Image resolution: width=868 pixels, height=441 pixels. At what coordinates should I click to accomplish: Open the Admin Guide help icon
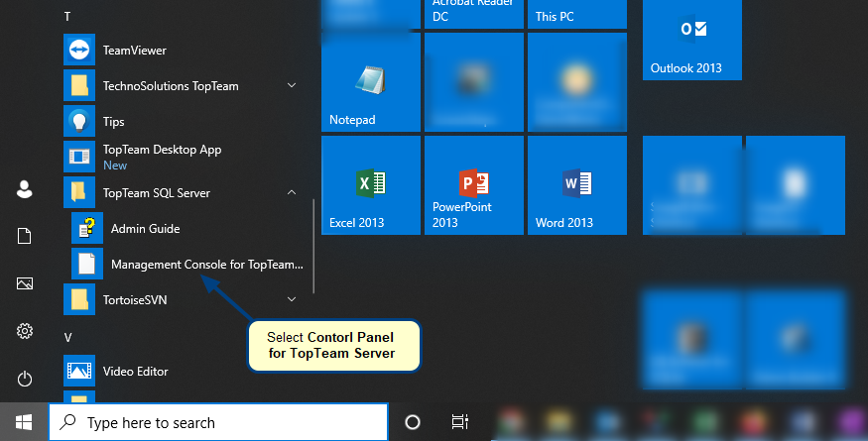point(87,228)
